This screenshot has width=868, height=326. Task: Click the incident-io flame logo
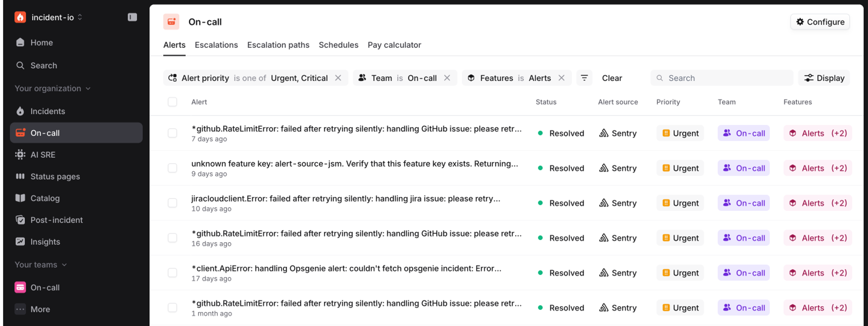(x=20, y=17)
